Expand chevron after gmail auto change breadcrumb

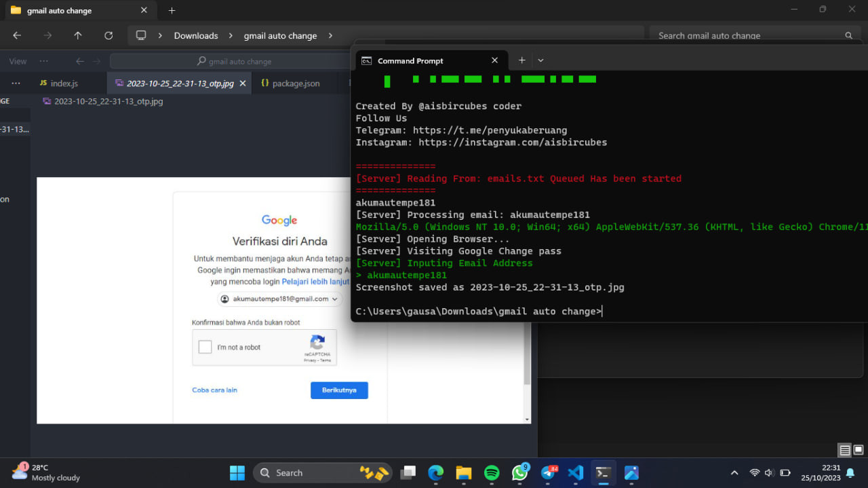point(330,35)
